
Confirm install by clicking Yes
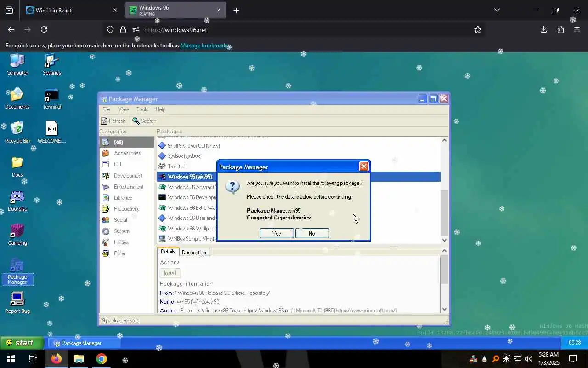[x=277, y=233]
